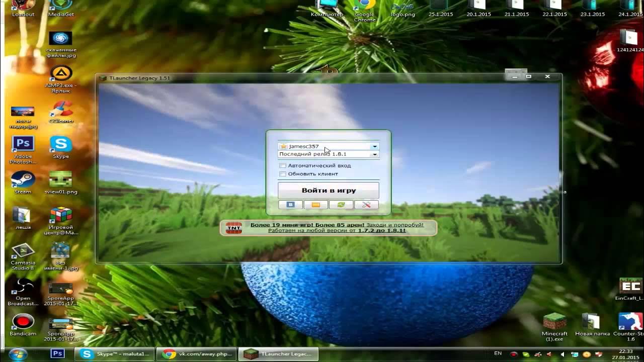644x362 pixels.
Task: Select the Skype desktop icon
Action: point(61,147)
